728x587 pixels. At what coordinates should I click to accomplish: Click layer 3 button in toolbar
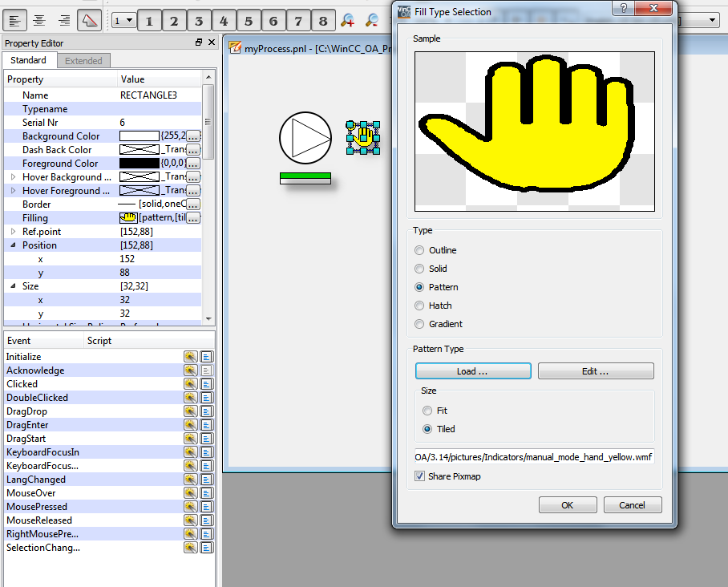point(199,20)
